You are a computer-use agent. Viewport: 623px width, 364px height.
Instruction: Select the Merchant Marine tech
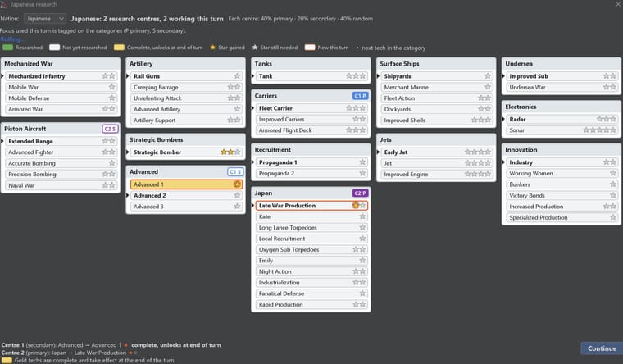(437, 87)
